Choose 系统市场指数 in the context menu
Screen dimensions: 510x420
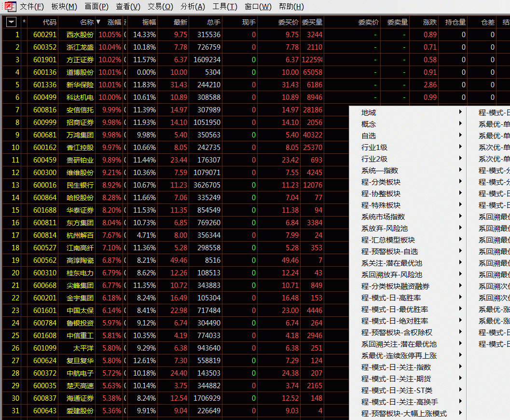click(x=408, y=217)
